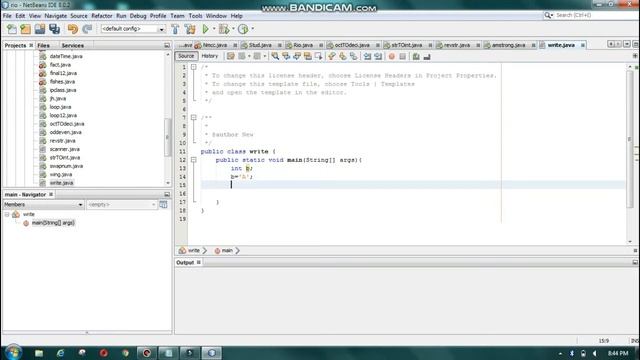Click the Debug Project icon

[224, 29]
